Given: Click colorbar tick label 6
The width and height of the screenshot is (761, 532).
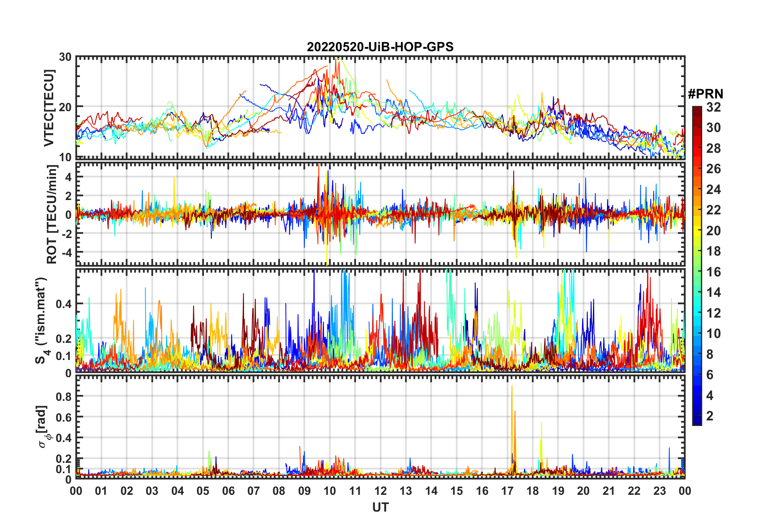Looking at the screenshot, I should (x=710, y=374).
